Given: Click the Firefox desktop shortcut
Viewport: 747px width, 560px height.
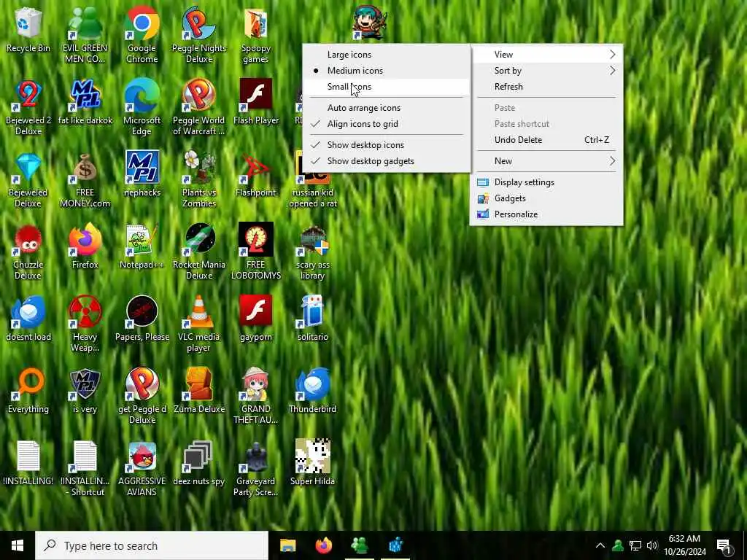Looking at the screenshot, I should [85, 246].
